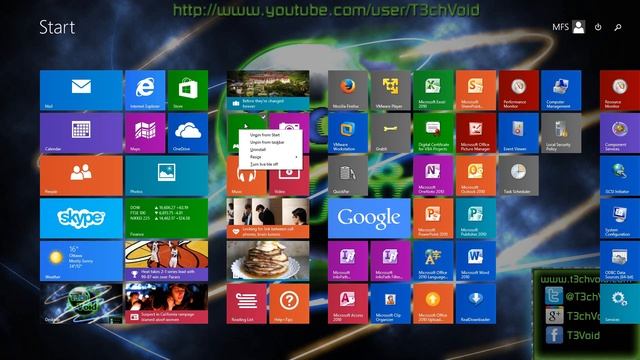This screenshot has width=640, height=360.
Task: Open the MFS user account menu
Action: (569, 27)
